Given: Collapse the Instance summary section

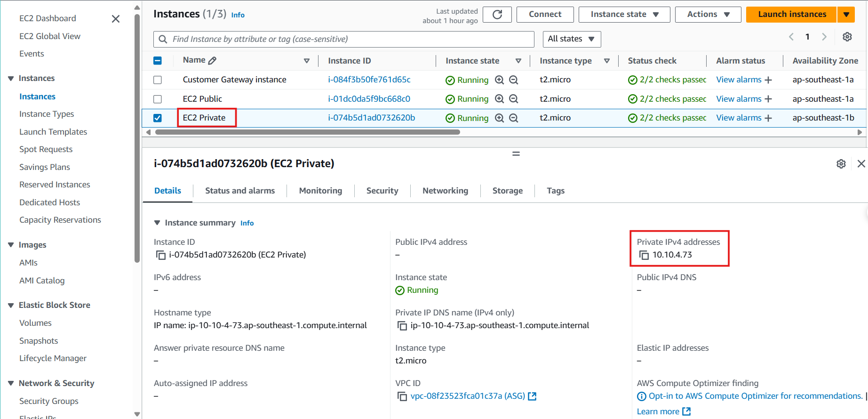Looking at the screenshot, I should (157, 223).
